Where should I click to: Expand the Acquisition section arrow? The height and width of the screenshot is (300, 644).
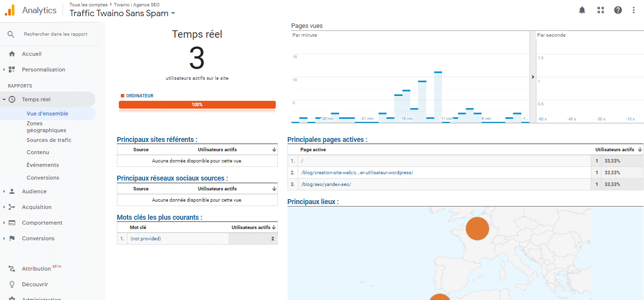tap(4, 207)
